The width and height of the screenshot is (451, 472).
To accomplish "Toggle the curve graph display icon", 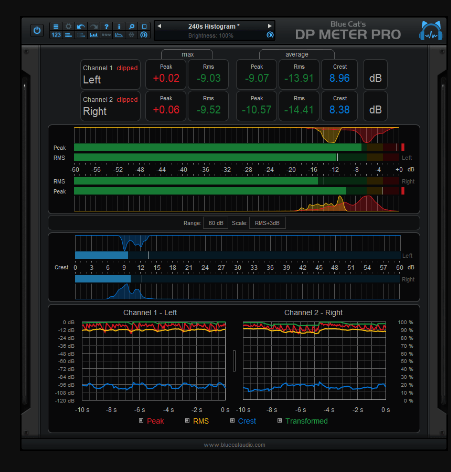I will 119,35.
